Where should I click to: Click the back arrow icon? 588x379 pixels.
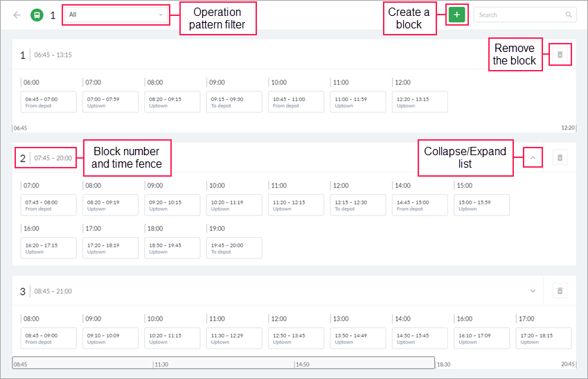point(17,15)
